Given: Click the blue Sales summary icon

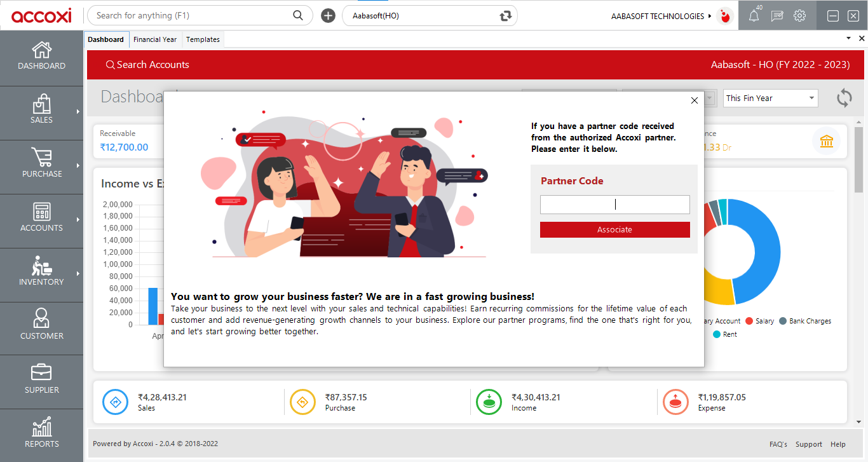Looking at the screenshot, I should (x=116, y=402).
